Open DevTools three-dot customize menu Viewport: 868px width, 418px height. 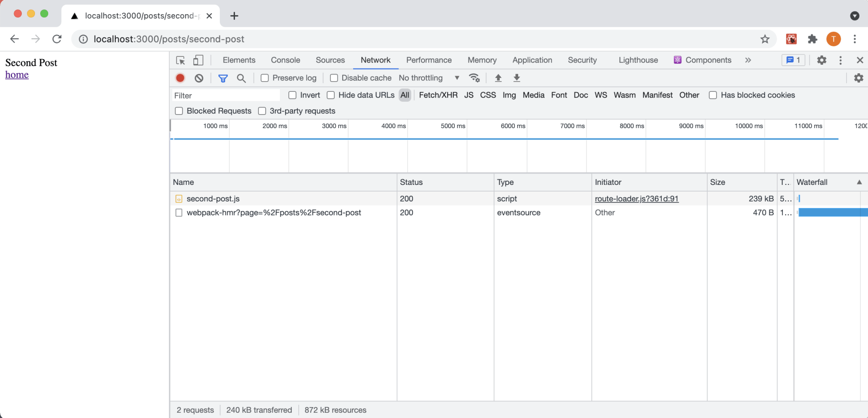point(840,60)
